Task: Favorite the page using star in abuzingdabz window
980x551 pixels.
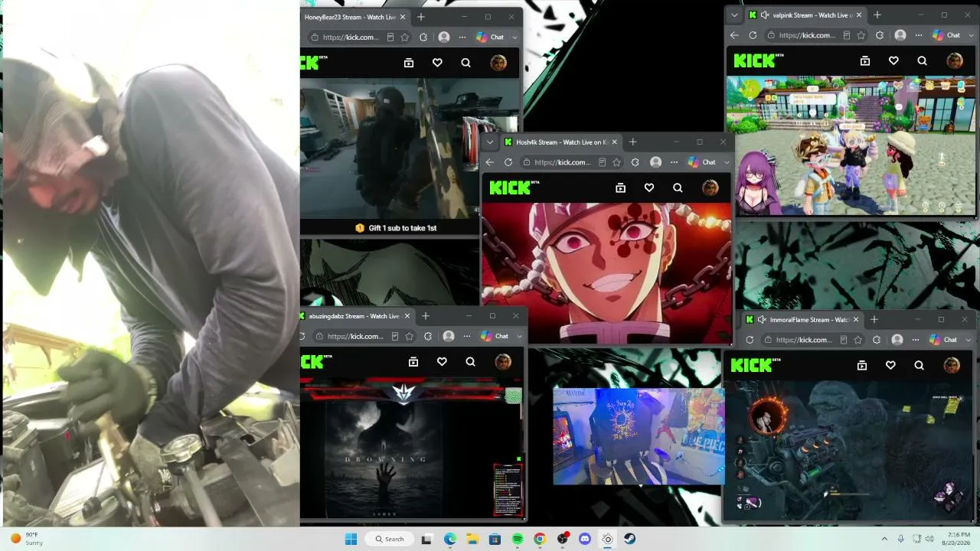Action: coord(410,336)
